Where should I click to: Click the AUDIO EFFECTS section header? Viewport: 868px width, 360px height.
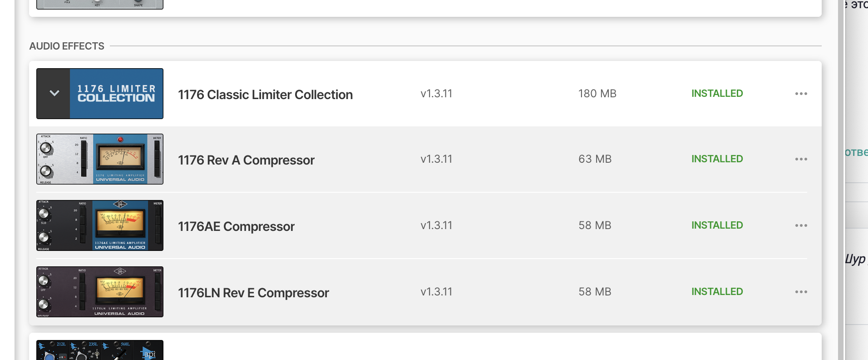click(67, 46)
